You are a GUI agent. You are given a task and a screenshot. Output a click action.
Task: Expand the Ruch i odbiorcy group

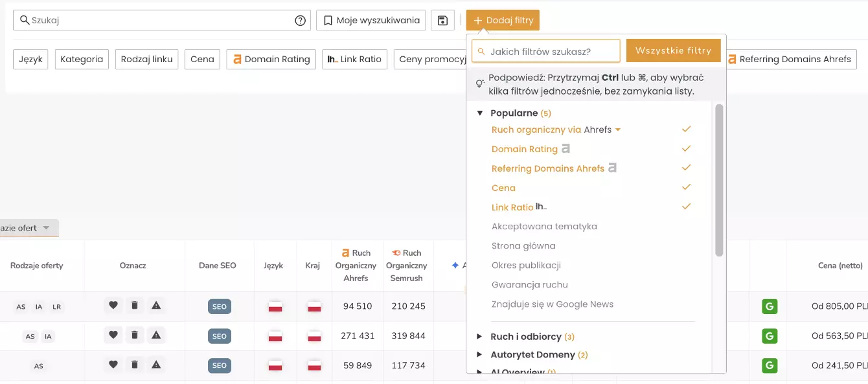479,337
